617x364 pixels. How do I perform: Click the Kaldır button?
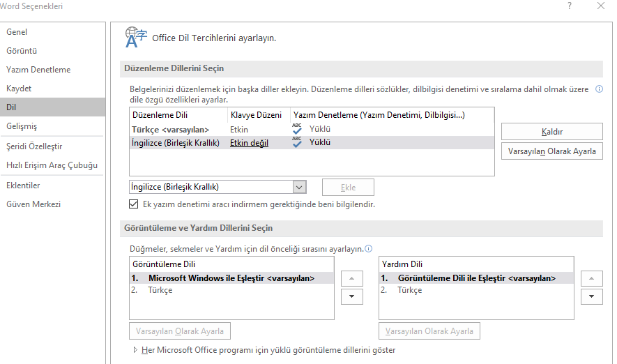pyautogui.click(x=551, y=132)
